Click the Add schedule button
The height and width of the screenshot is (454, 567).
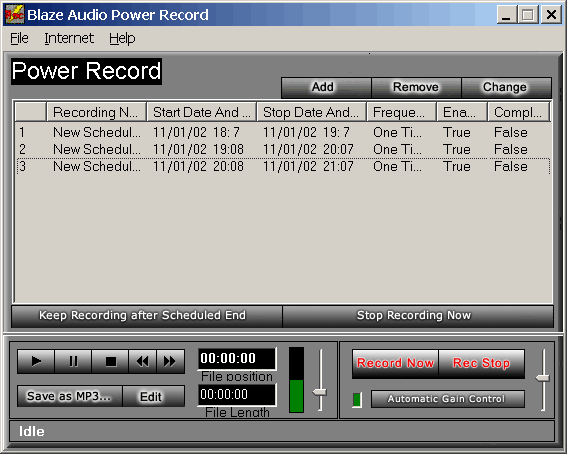click(x=326, y=87)
